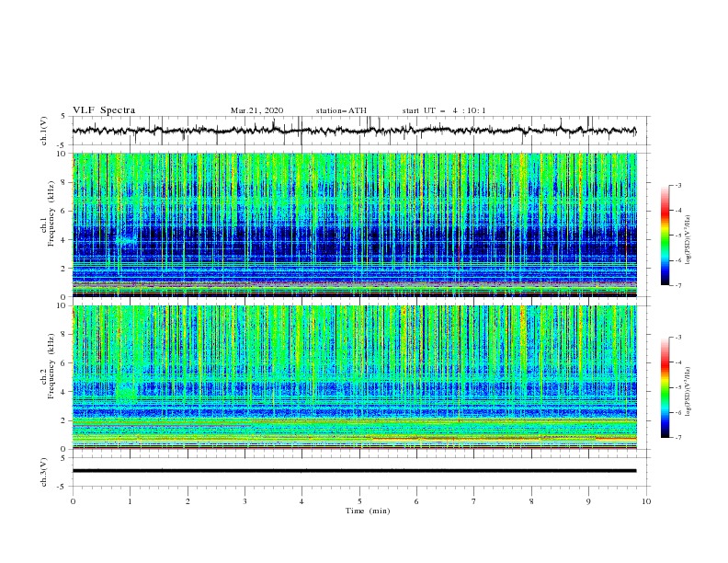The width and height of the screenshot is (728, 563).
Task: Click the "8" kHz tick on ch.1 axis
Action: [65, 182]
